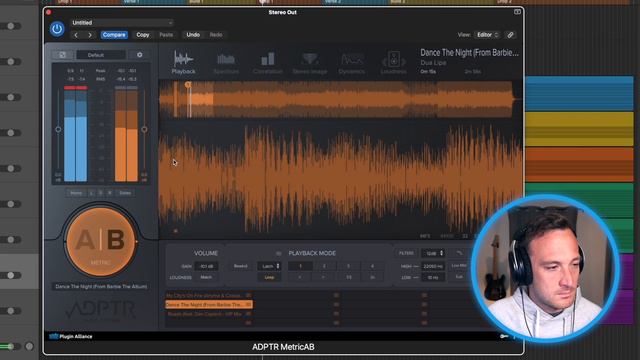Switch to the Correlation tab
Screen dimensions: 640x360
pyautogui.click(x=268, y=63)
